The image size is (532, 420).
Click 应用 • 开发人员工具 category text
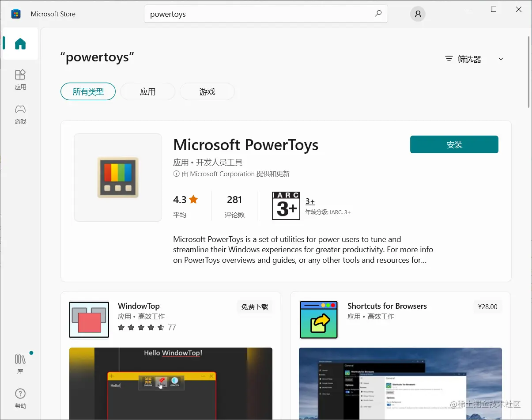pos(208,162)
